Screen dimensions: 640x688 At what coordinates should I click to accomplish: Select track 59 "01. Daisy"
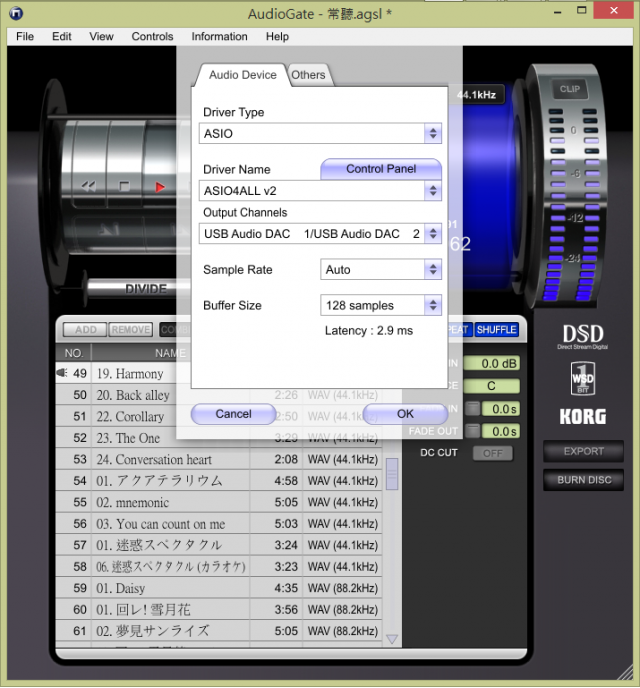pyautogui.click(x=219, y=588)
